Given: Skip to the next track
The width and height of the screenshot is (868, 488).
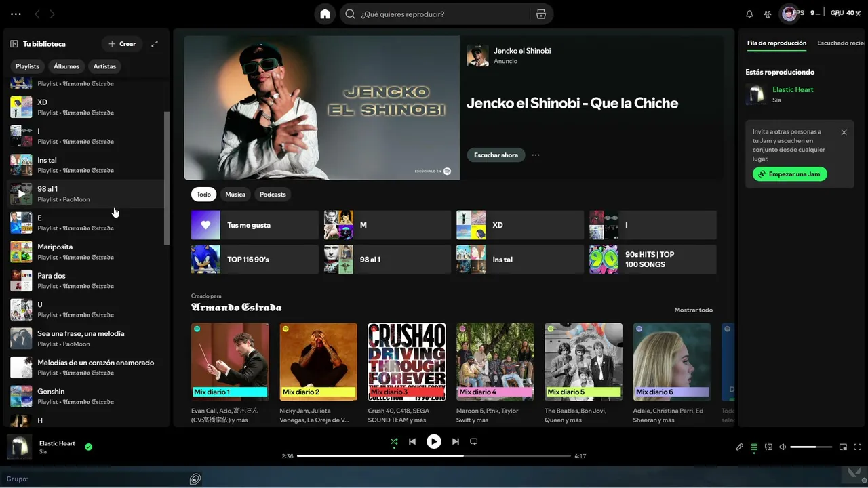Looking at the screenshot, I should [x=456, y=442].
